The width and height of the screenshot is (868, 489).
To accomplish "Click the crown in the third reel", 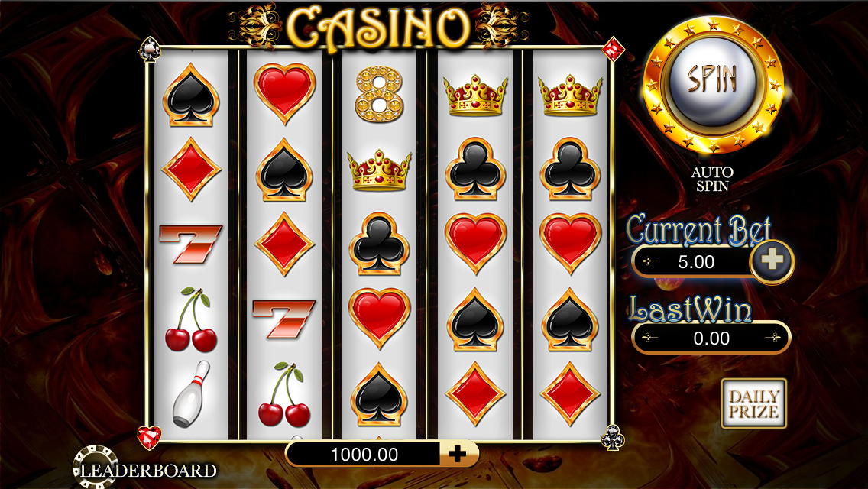I will 379,170.
